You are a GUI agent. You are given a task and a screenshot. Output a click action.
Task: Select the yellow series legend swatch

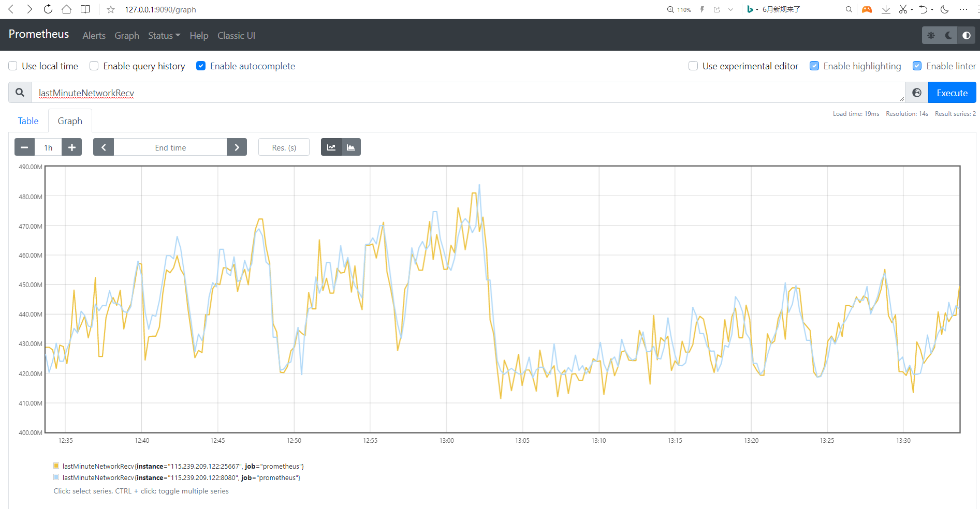pos(56,466)
